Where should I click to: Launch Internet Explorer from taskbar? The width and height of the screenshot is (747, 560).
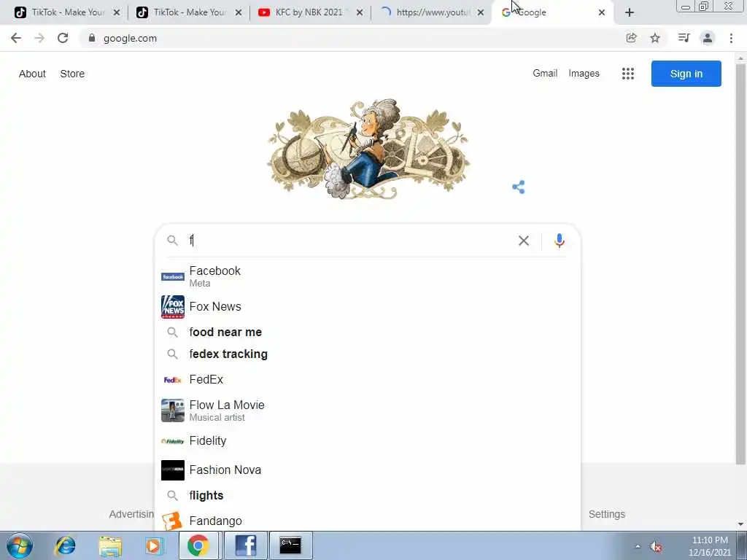[x=65, y=545]
